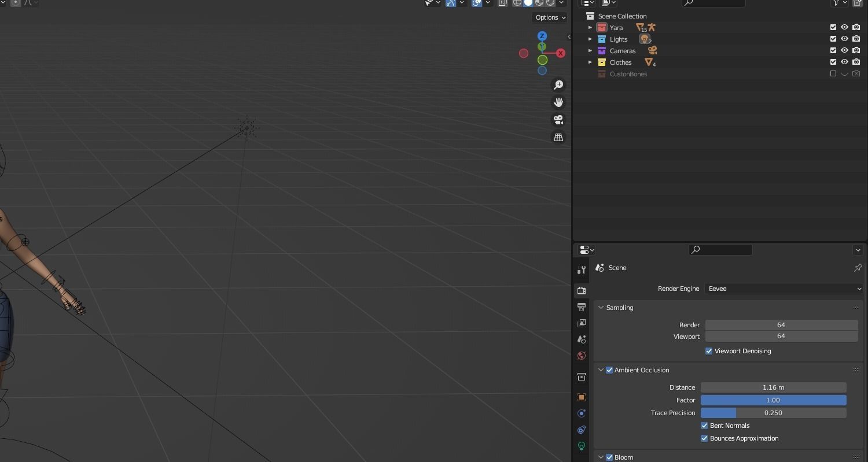This screenshot has width=868, height=462.
Task: Open the Object properties orange square tab
Action: point(582,397)
